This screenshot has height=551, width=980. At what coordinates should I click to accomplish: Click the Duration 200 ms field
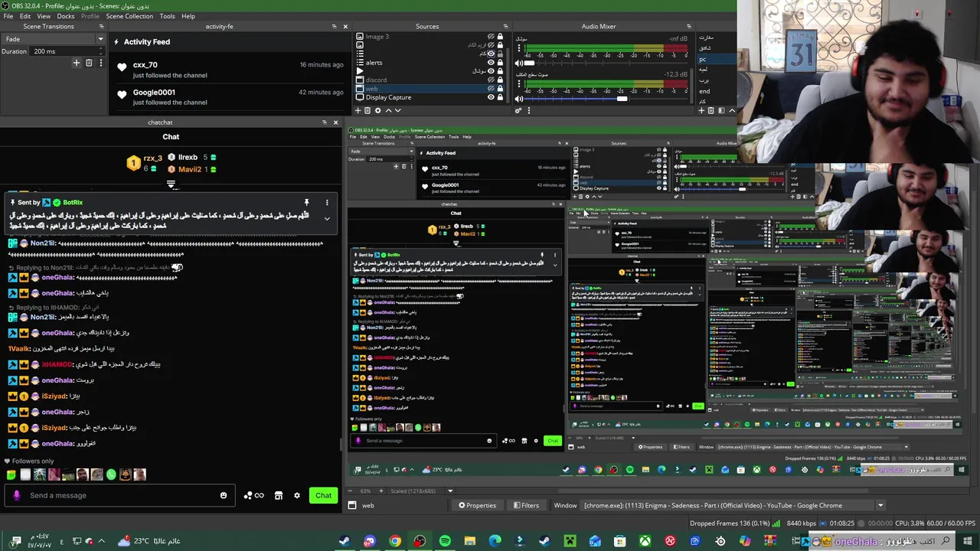tap(67, 51)
